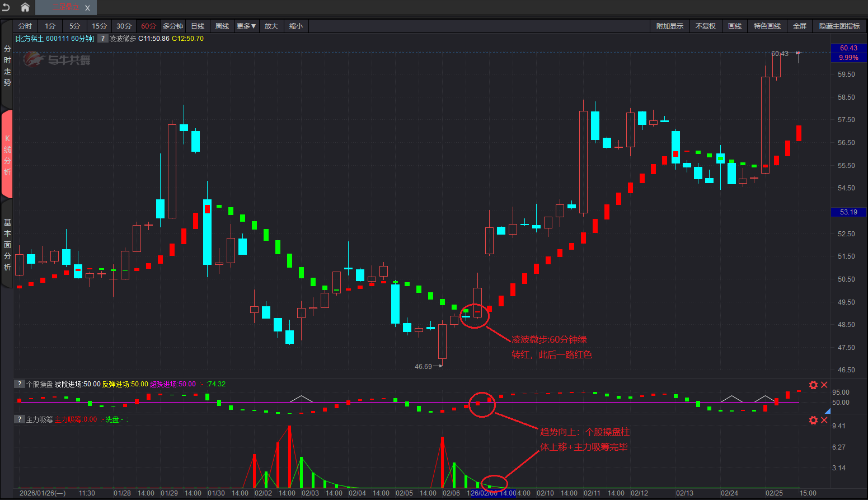
Task: Click the highlighted date on time axis
Action: click(x=492, y=493)
